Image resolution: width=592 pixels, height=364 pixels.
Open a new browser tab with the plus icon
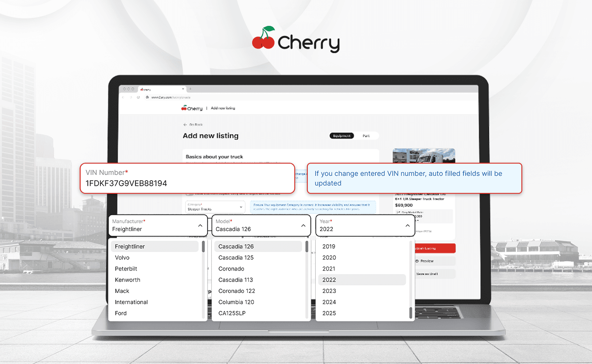190,89
